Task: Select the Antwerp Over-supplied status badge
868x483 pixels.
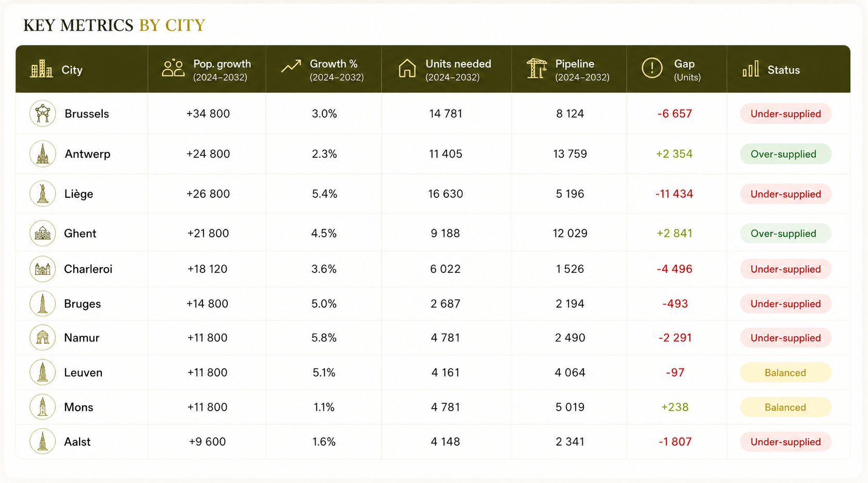Action: [x=785, y=154]
